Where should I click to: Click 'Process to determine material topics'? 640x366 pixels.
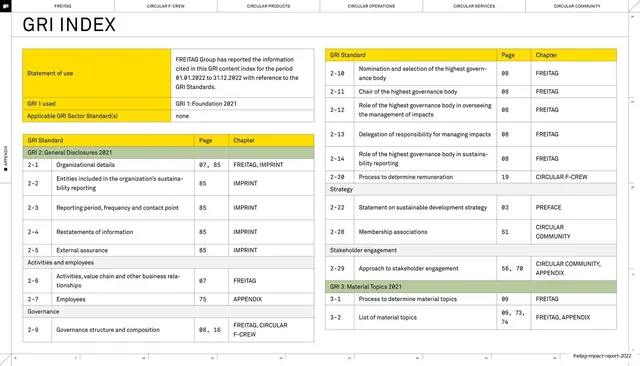click(x=407, y=299)
